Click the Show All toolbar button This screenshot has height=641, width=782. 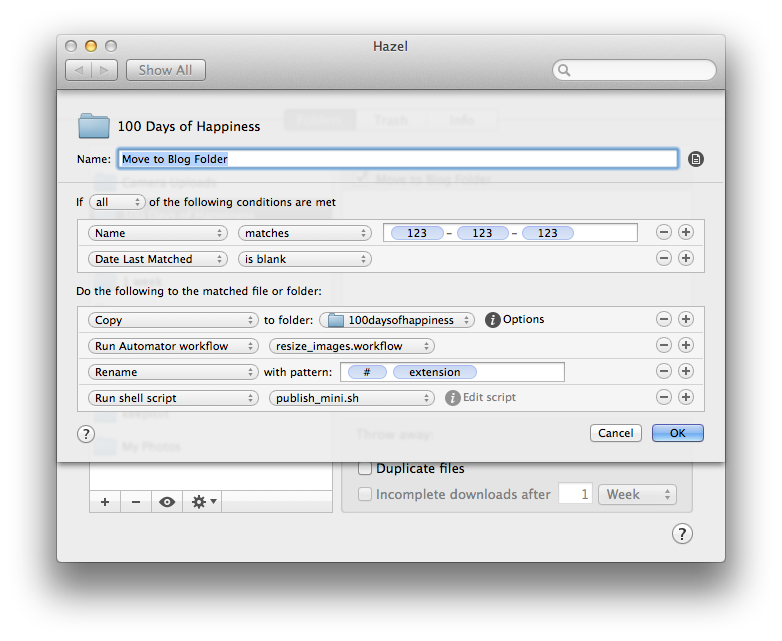coord(166,70)
